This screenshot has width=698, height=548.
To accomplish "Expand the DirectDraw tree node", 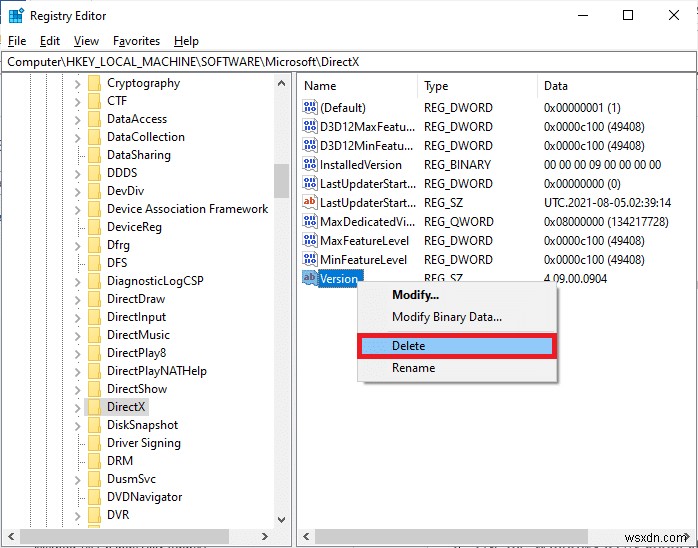I will [77, 300].
